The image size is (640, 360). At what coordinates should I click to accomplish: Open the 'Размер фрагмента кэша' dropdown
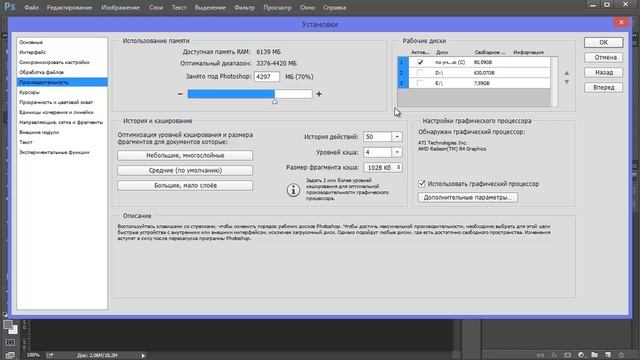tap(383, 167)
